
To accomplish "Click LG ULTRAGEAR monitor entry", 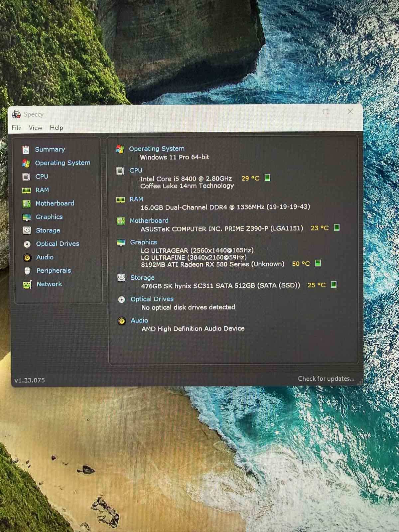I will 197,250.
